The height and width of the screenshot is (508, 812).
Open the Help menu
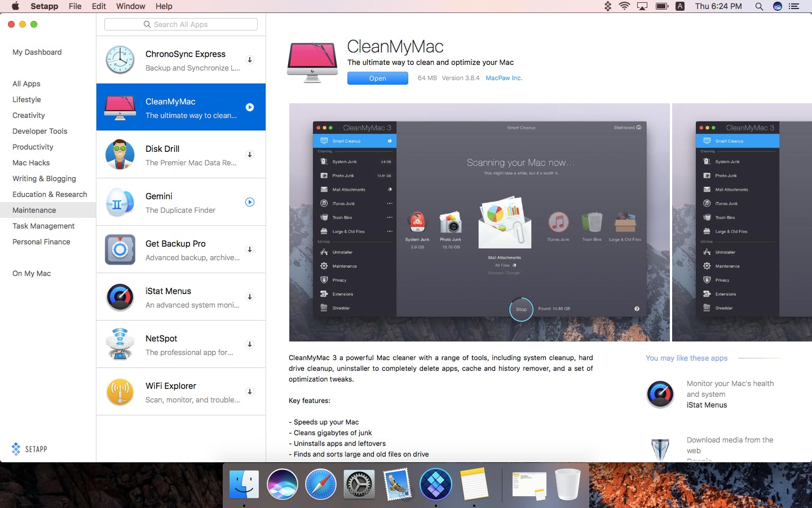[x=164, y=6]
